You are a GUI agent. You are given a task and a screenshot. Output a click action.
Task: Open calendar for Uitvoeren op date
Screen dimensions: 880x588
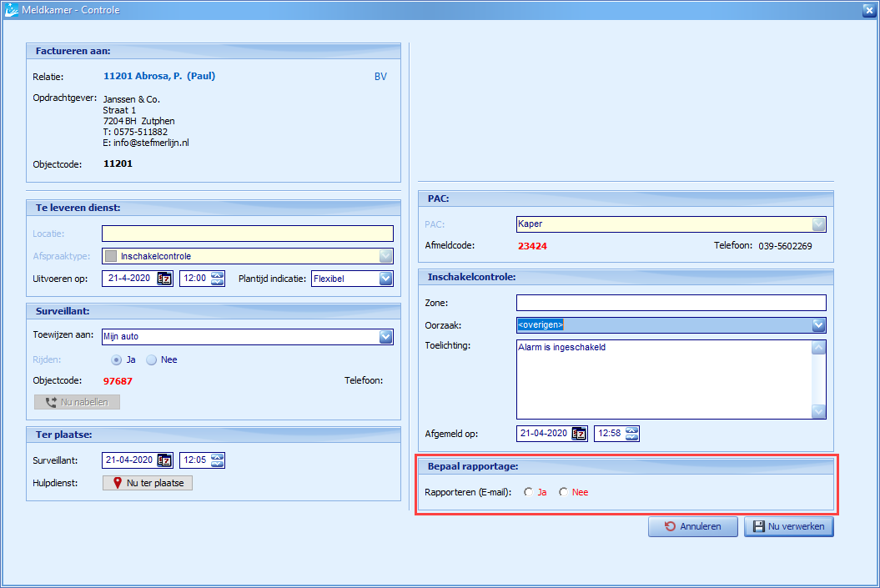[164, 279]
